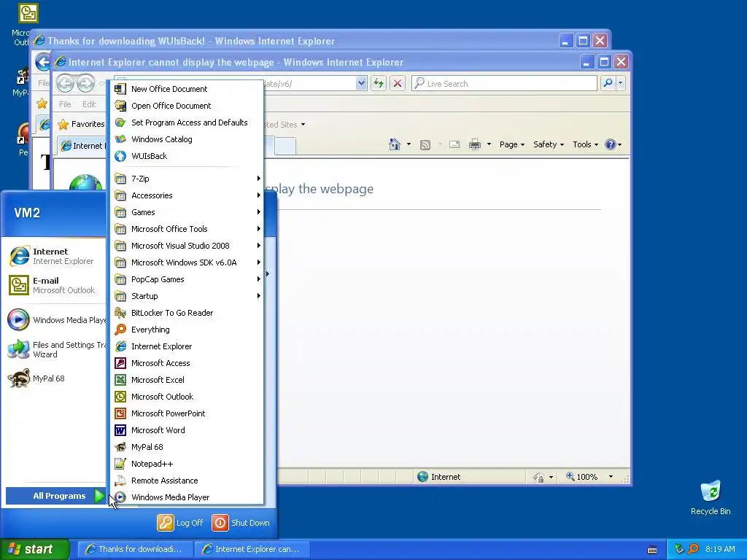Click the Home icon in command bar
The width and height of the screenshot is (747, 560).
pyautogui.click(x=395, y=144)
